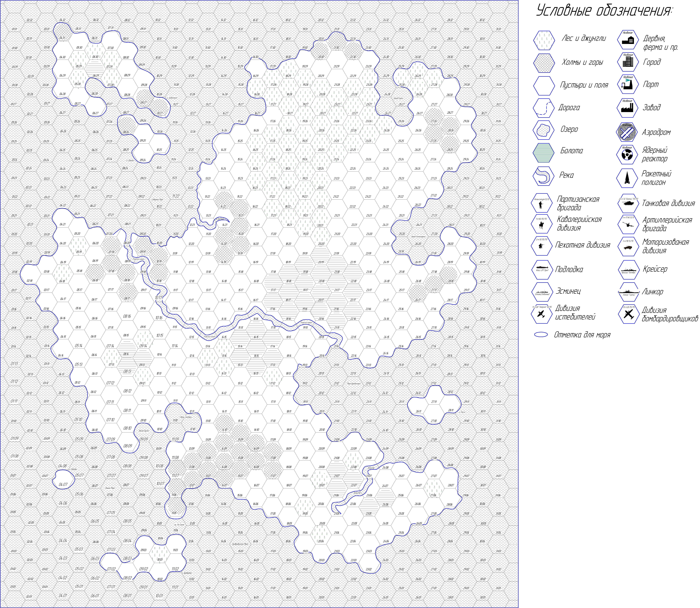Click map hex labeled 11.22
The image size is (700, 608).
pos(176,196)
